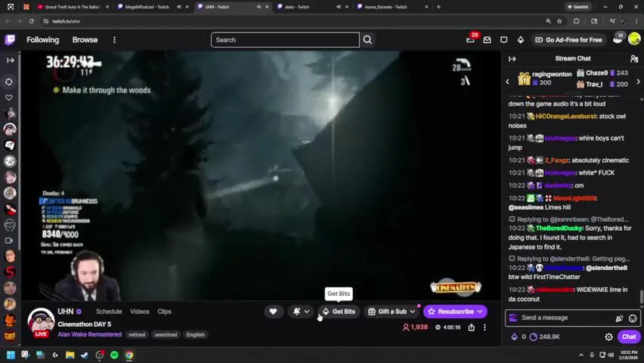Image resolution: width=644 pixels, height=363 pixels.
Task: Click the Chrome address bar URL
Action: 66,21
